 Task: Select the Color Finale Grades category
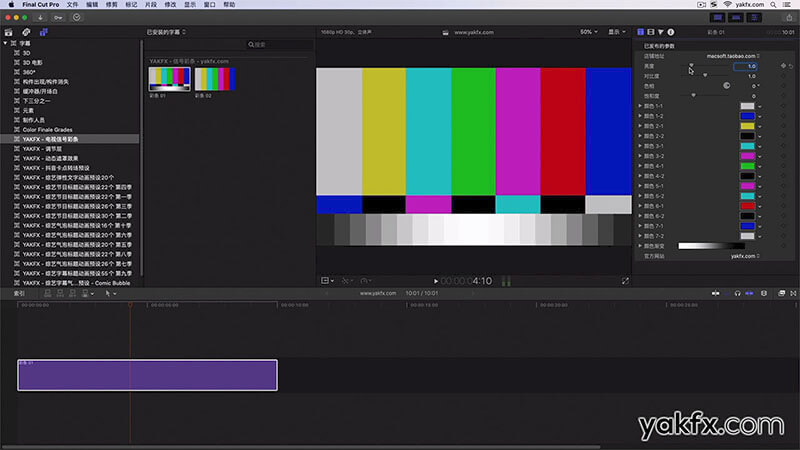47,130
